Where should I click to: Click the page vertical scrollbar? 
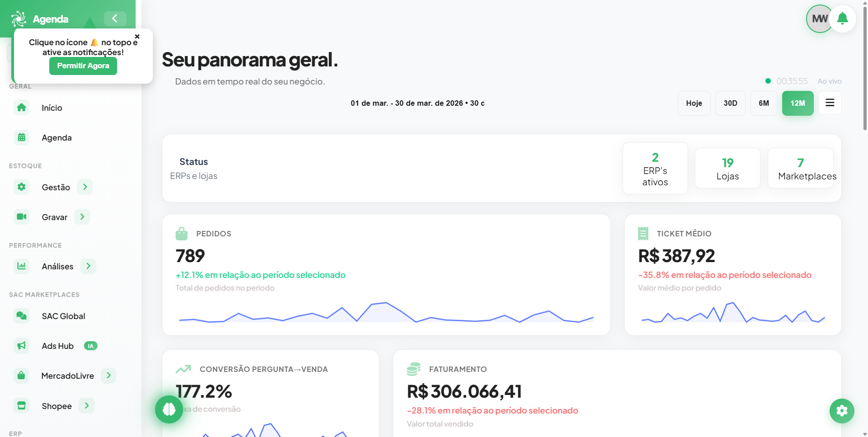[865, 68]
